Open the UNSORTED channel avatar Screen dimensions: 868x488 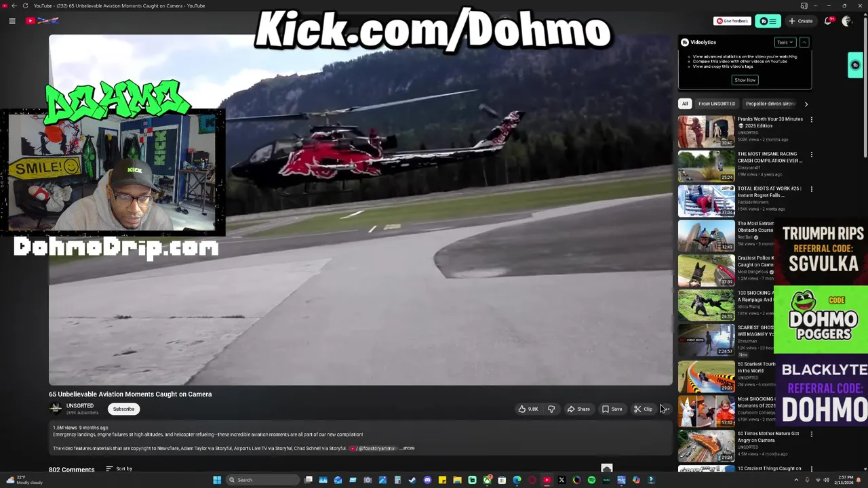click(x=56, y=408)
